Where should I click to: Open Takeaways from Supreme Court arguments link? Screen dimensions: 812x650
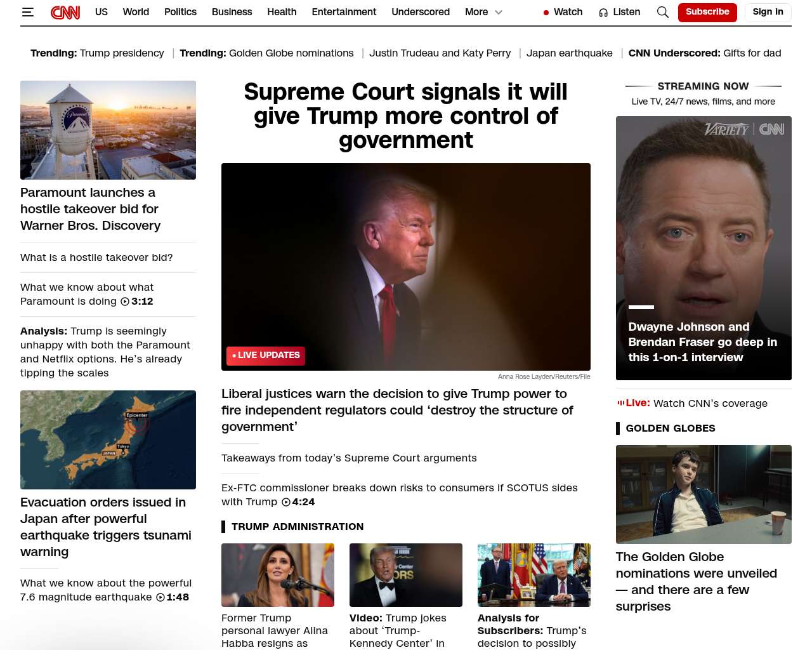[349, 458]
